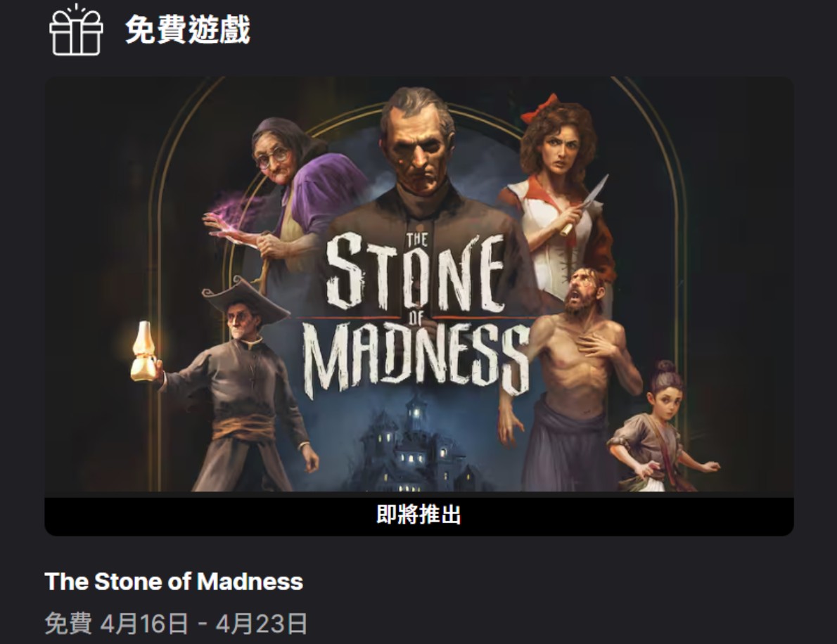
Task: Click the 免費 4月16日 - 4月23日 date text
Action: (176, 623)
